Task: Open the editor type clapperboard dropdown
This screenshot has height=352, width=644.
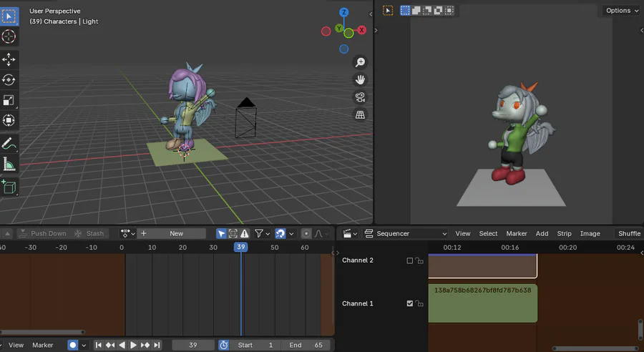Action: point(350,234)
